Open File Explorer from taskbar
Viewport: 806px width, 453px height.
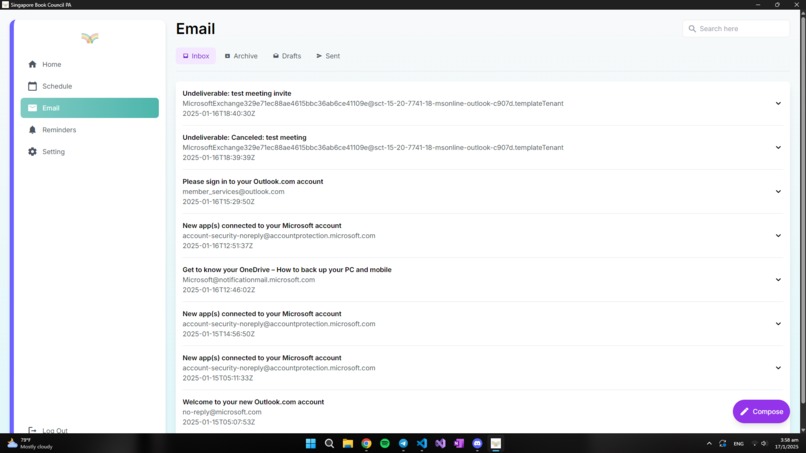click(347, 443)
